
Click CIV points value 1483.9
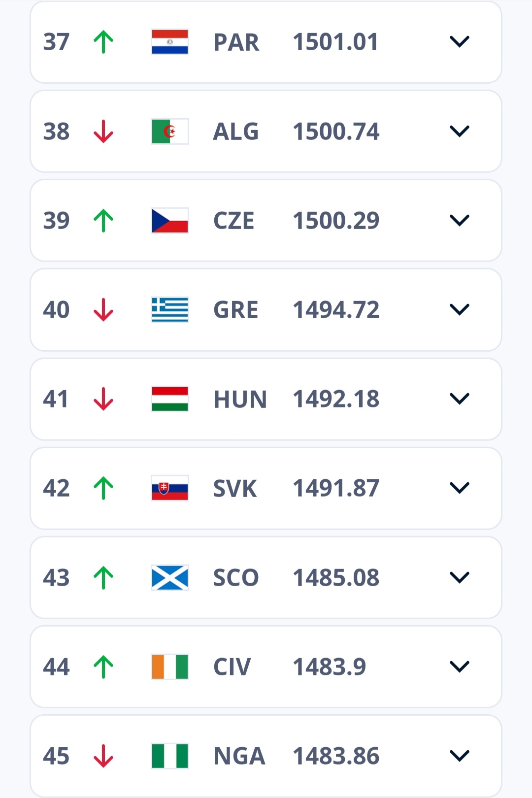(x=330, y=667)
